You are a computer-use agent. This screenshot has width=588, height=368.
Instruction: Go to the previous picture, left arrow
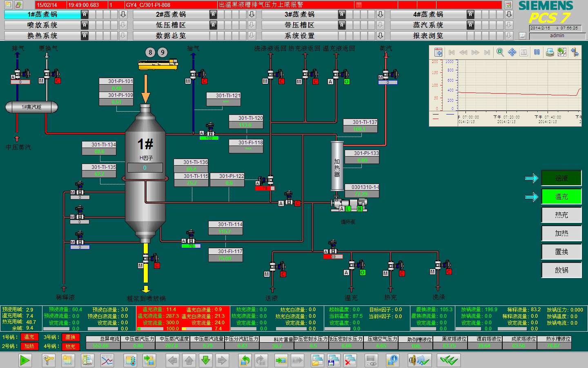point(173,360)
